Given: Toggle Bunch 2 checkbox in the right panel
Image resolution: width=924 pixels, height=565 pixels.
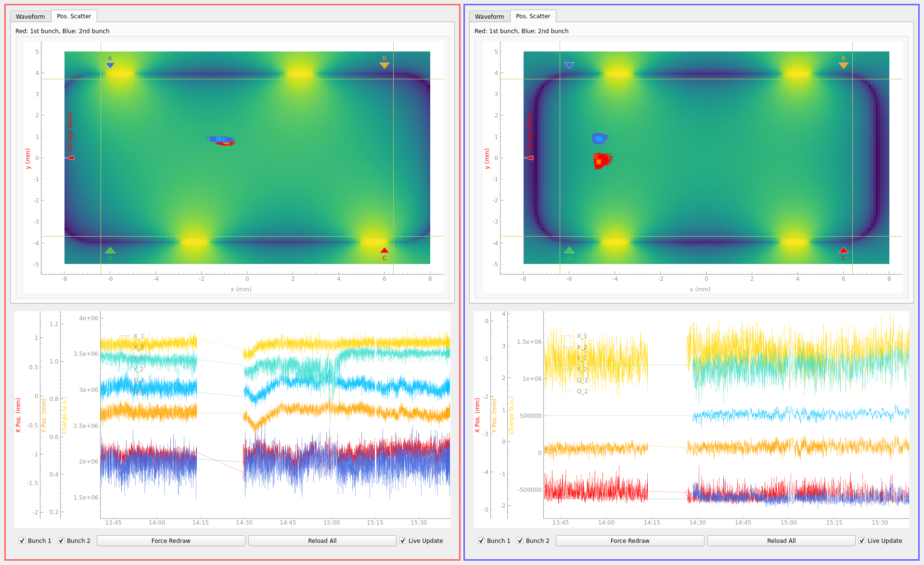Looking at the screenshot, I should coord(520,540).
